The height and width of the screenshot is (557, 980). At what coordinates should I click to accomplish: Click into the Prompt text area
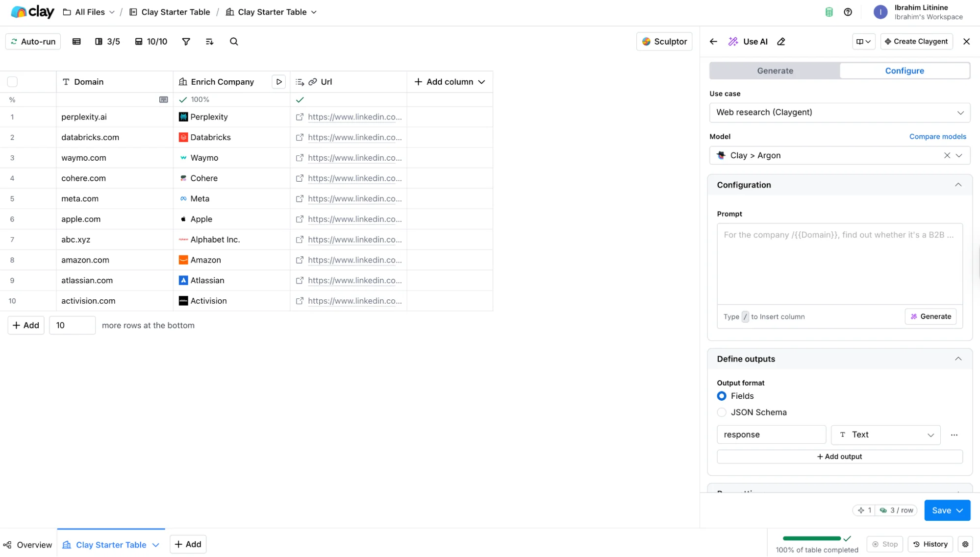[x=839, y=265]
